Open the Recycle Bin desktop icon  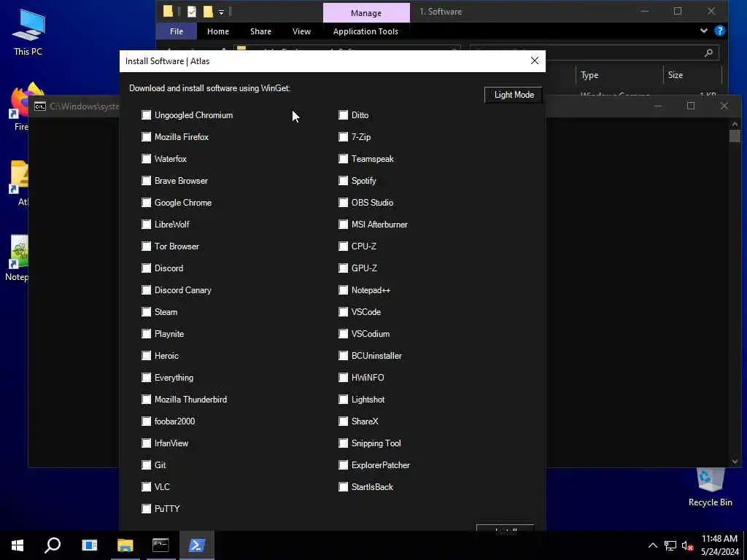coord(711,487)
